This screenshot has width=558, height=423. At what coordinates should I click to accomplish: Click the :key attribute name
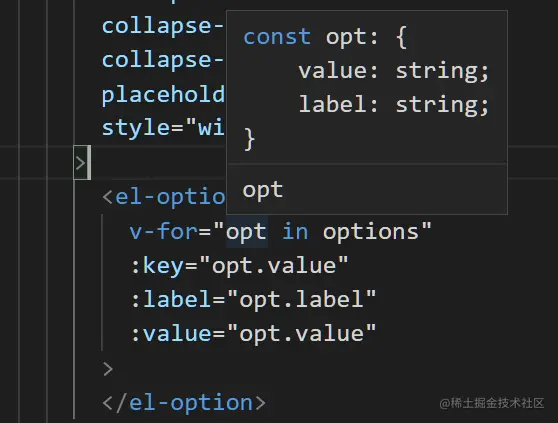[x=157, y=266]
